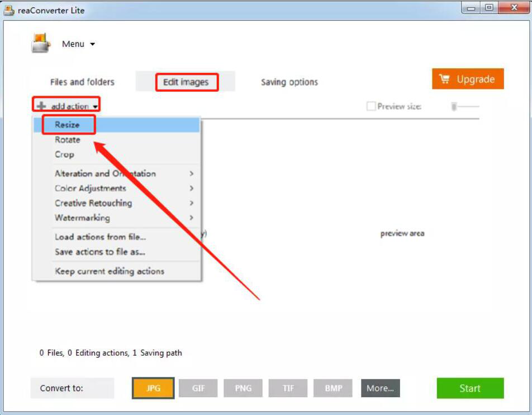The image size is (532, 415).
Task: Select Keep current editing actions
Action: 117,271
